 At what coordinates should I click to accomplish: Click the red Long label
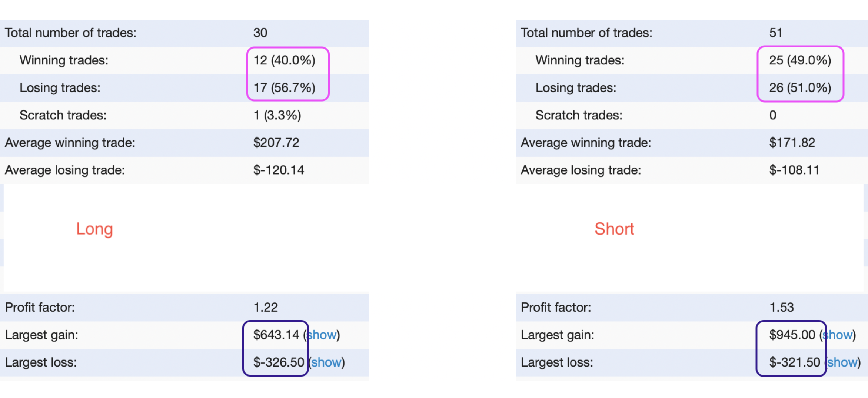coord(94,229)
